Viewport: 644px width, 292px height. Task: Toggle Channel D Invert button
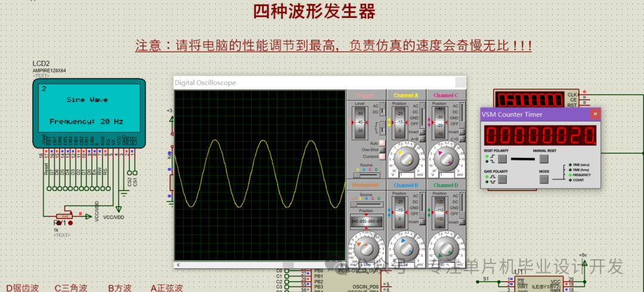pyautogui.click(x=463, y=222)
